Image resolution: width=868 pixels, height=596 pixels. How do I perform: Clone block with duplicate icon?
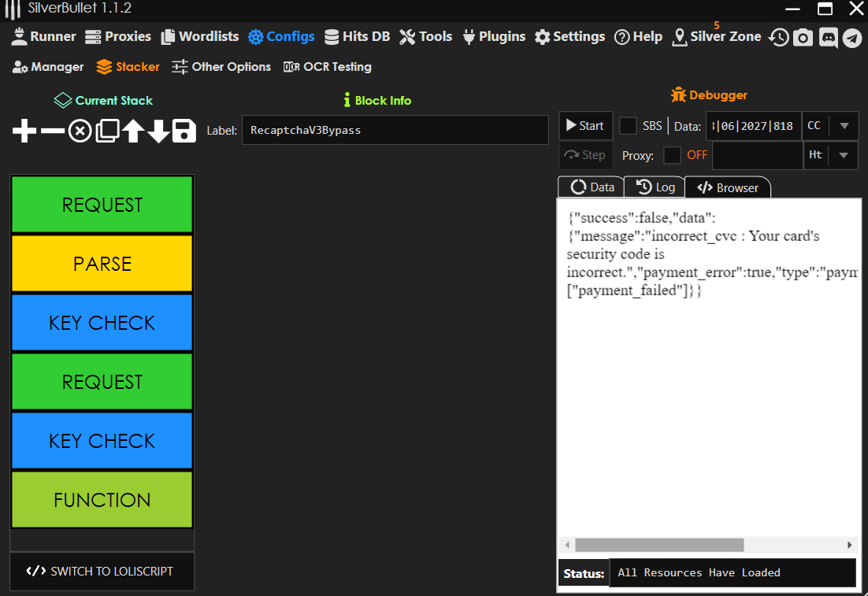tap(107, 131)
